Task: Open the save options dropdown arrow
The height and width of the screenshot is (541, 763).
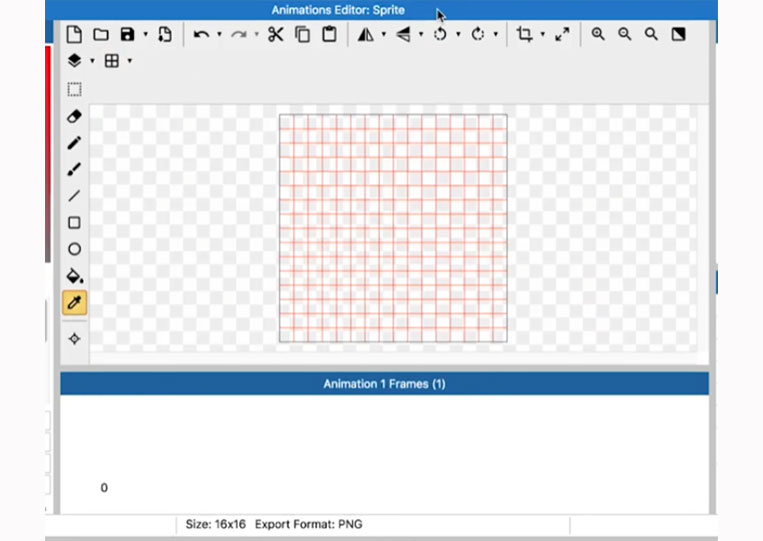Action: tap(145, 34)
